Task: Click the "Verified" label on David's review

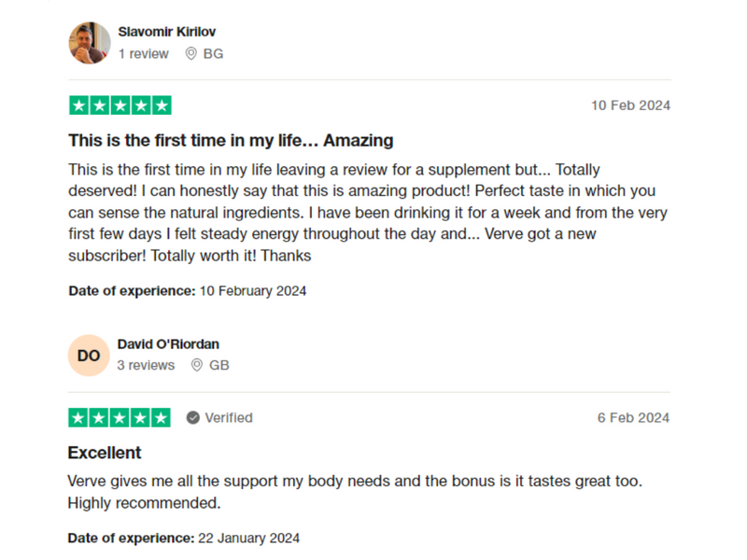Action: coord(229,418)
